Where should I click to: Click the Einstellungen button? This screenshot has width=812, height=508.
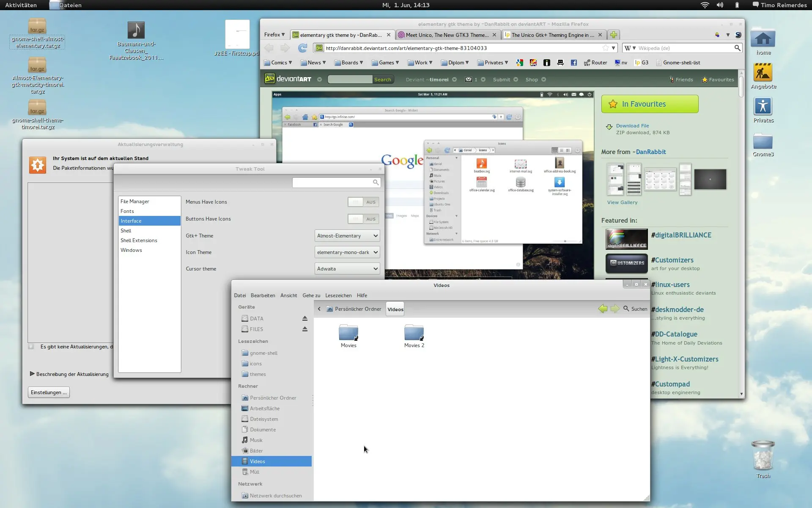[49, 392]
